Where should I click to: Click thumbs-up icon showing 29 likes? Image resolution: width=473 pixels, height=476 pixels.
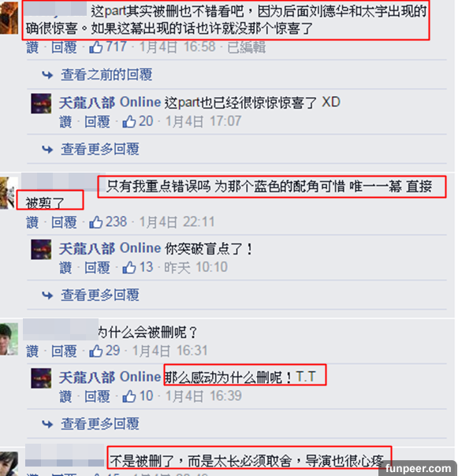coord(96,351)
